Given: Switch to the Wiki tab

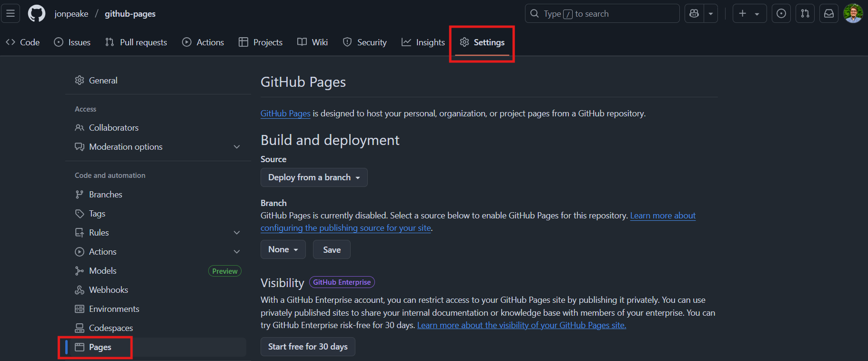Looking at the screenshot, I should pyautogui.click(x=313, y=42).
